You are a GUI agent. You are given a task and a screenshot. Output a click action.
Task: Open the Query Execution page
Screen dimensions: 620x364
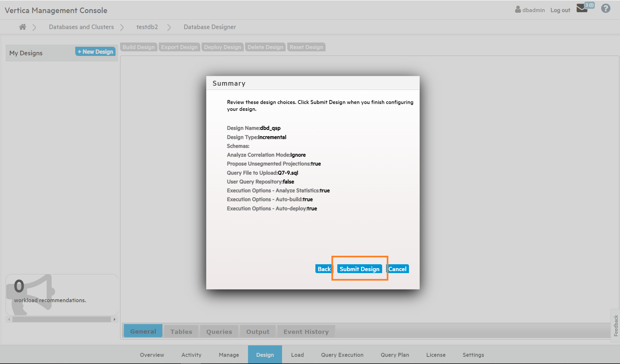pyautogui.click(x=342, y=355)
